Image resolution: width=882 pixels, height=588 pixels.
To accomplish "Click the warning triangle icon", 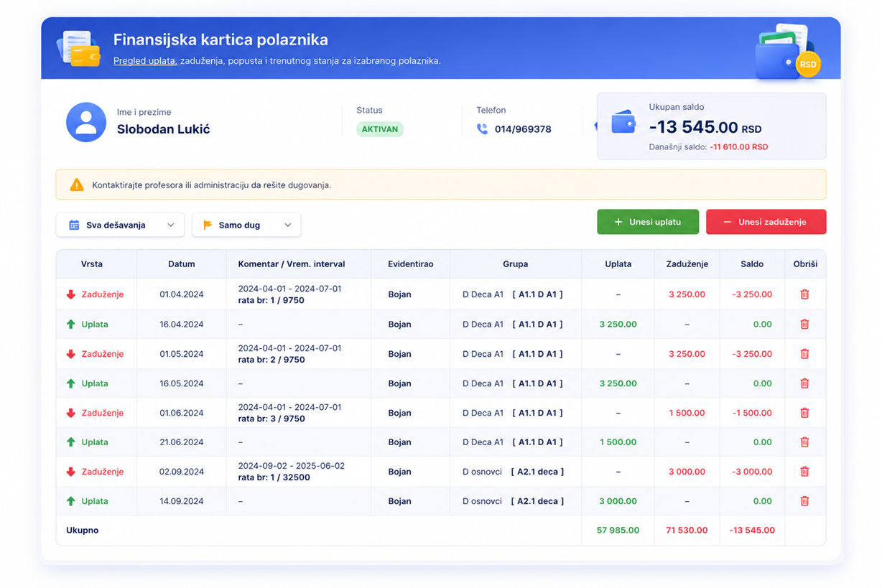I will tap(77, 185).
